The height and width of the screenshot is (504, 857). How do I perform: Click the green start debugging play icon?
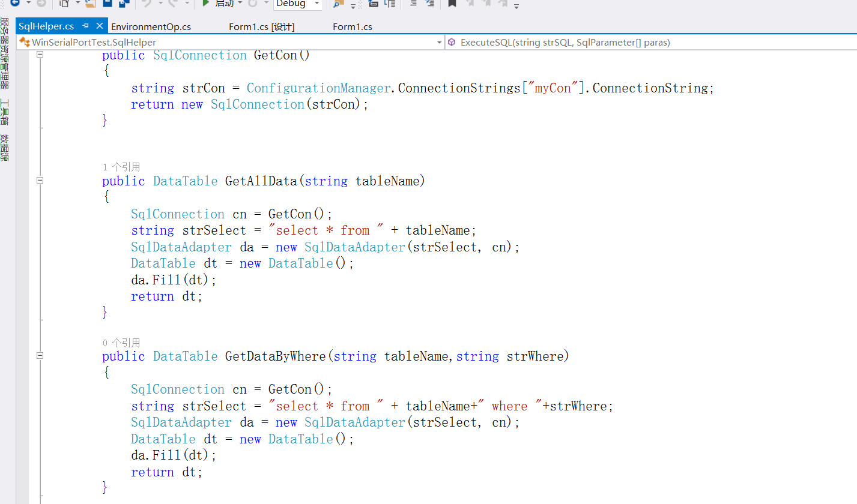[x=205, y=3]
